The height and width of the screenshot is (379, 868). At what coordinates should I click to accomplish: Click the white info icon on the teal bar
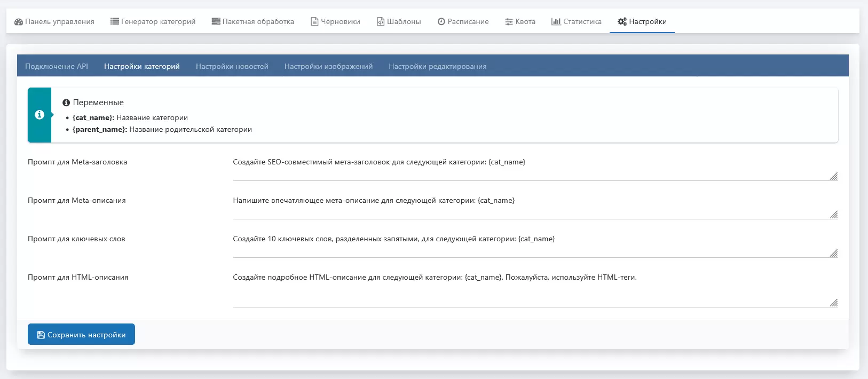click(x=39, y=115)
